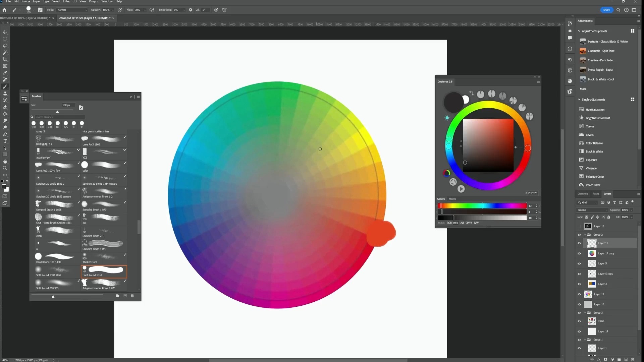Open layer Opacity dropdown arrow
This screenshot has height=362, width=644.
pos(632,210)
